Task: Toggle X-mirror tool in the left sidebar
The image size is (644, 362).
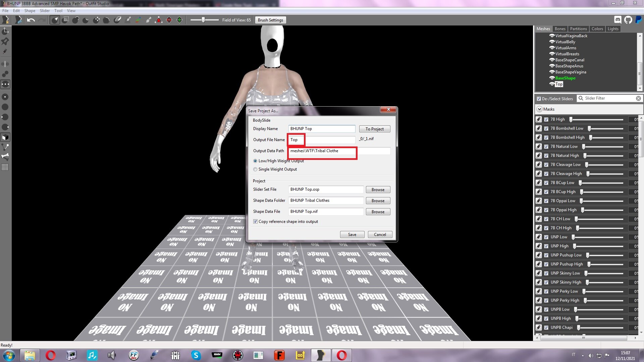Action: [x=5, y=64]
